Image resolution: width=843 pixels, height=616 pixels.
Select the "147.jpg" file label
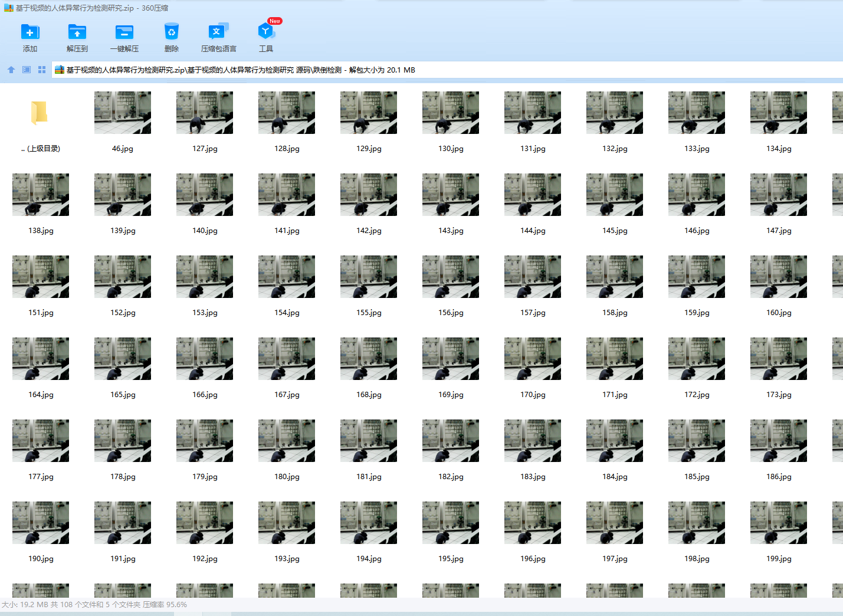779,231
